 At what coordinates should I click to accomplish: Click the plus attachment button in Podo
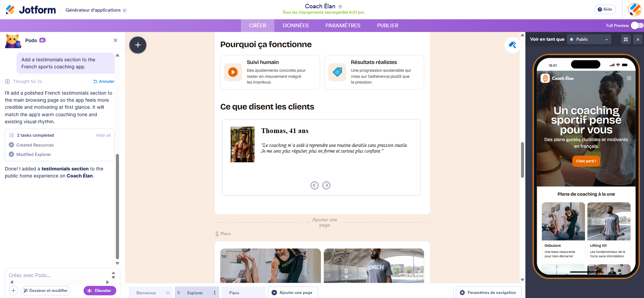[13, 291]
